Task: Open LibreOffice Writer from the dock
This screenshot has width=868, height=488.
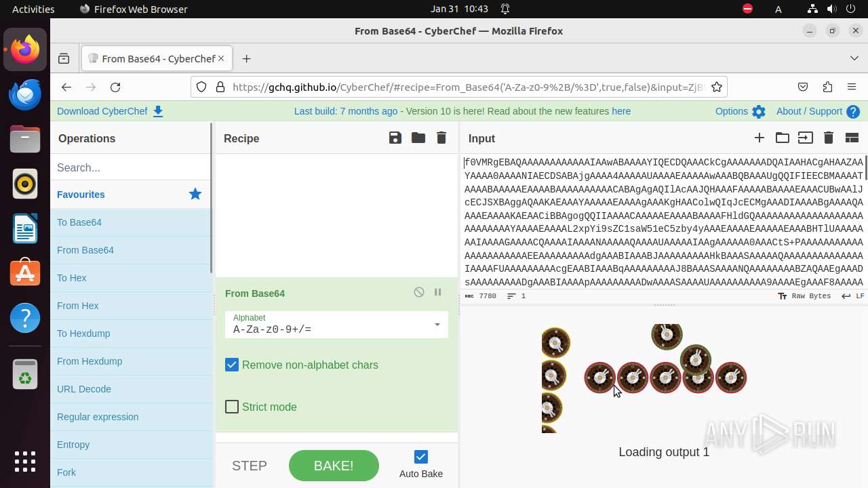Action: click(25, 228)
